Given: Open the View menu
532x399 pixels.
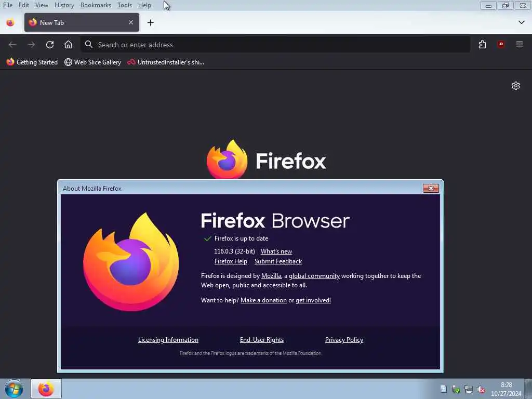Looking at the screenshot, I should point(42,5).
